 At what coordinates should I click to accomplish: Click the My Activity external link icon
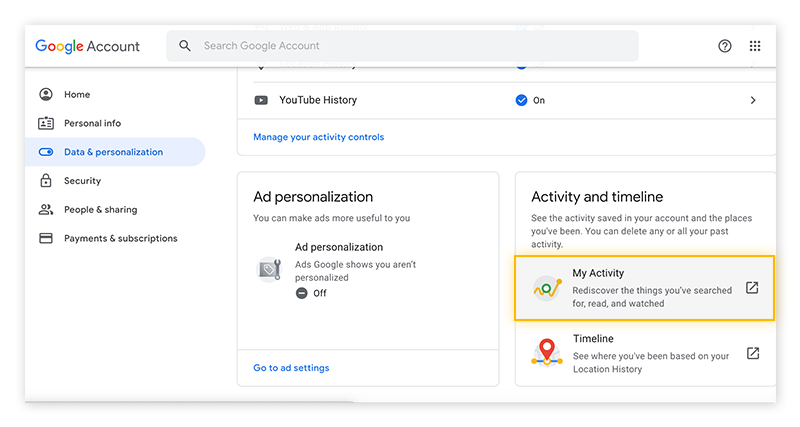click(752, 288)
